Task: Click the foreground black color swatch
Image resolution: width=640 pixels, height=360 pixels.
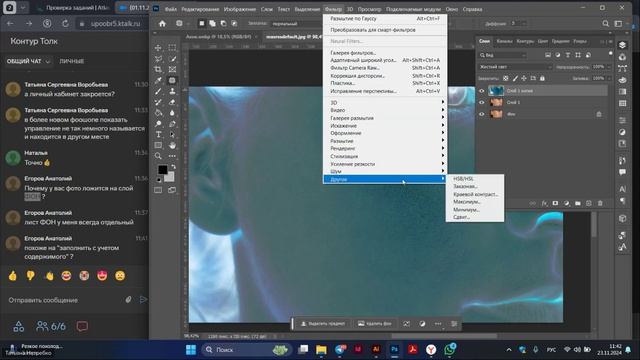Action: point(162,169)
